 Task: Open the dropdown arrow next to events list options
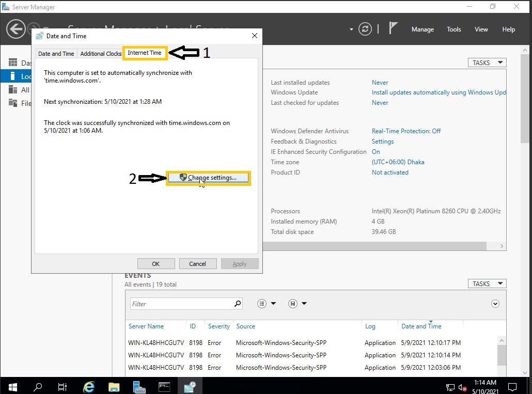[273, 304]
